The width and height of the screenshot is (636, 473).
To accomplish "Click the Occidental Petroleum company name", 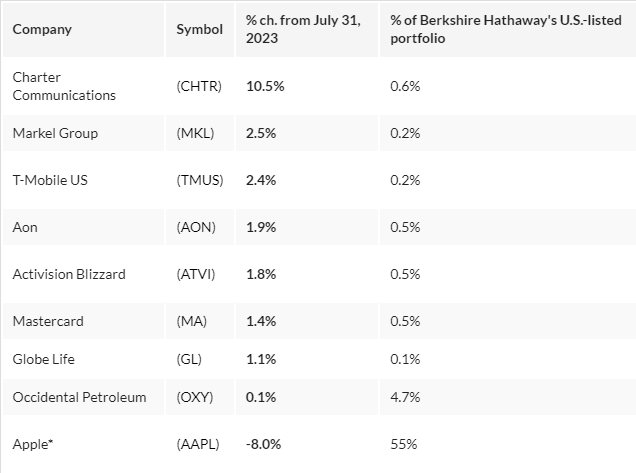I will [x=79, y=397].
